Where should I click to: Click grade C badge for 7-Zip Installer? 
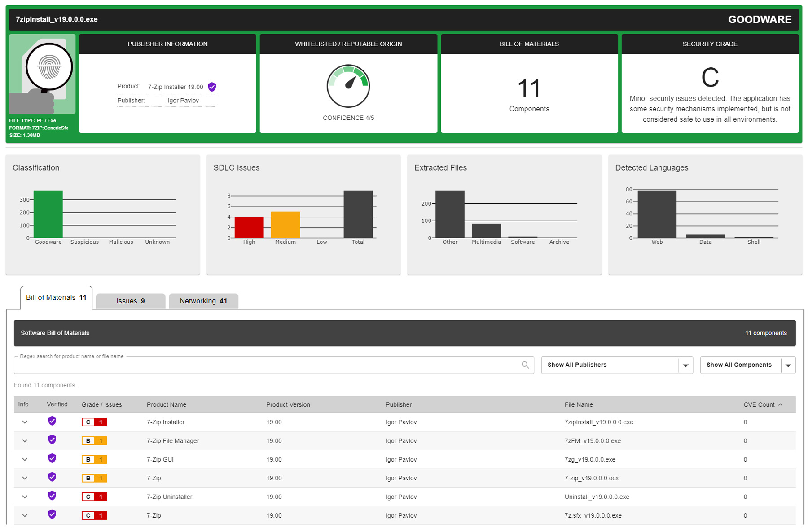94,422
